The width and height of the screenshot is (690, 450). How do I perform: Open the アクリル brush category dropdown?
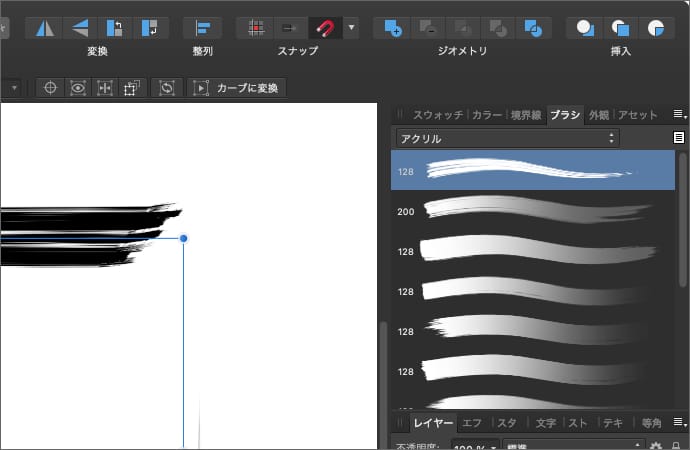point(508,138)
